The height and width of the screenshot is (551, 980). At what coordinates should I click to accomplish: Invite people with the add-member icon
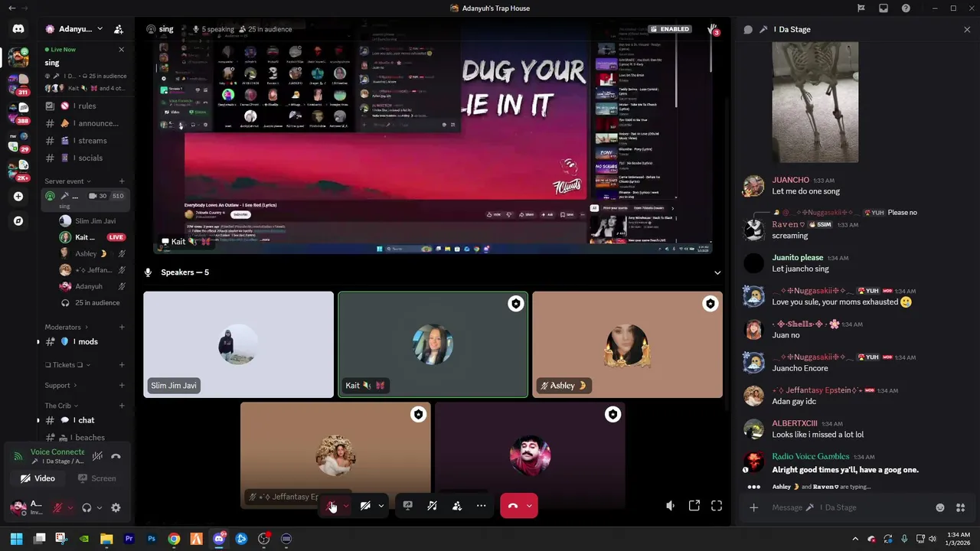[119, 29]
